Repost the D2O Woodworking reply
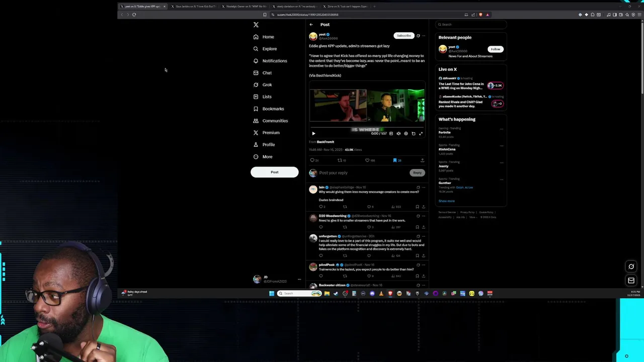644x362 pixels. [x=345, y=227]
